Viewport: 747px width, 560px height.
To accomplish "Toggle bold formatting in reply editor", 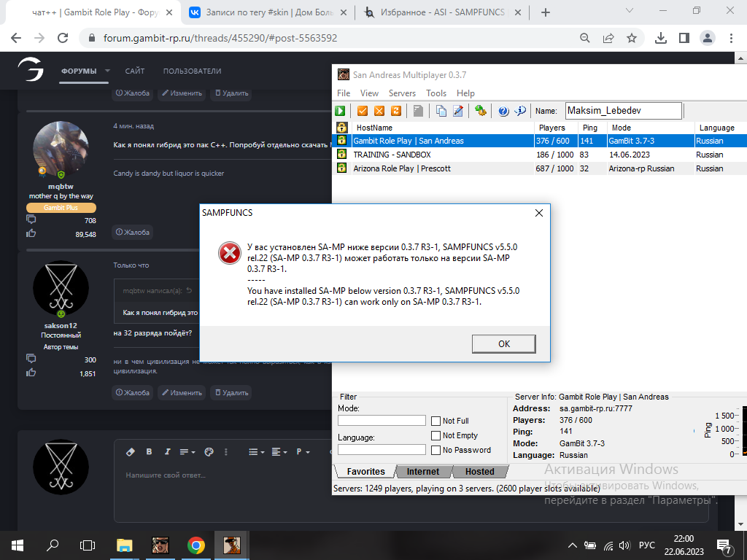I will 149,452.
